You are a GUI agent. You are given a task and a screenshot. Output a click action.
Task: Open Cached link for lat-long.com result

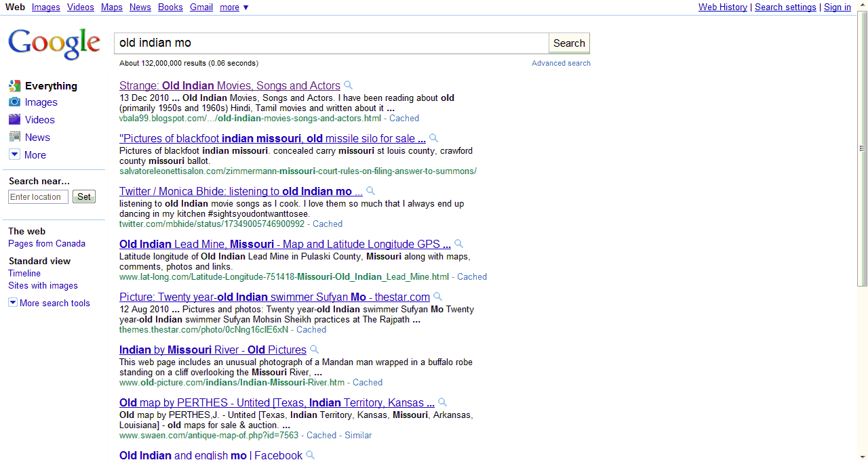[472, 276]
